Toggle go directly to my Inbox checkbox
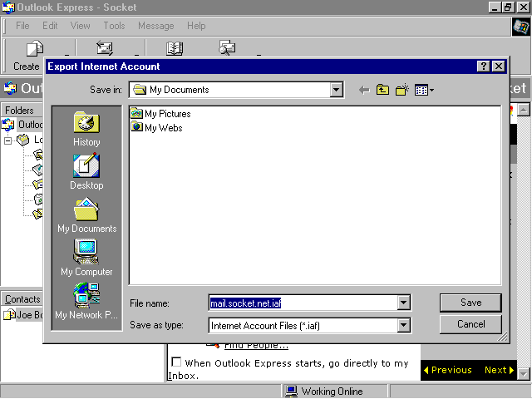Screen dimensions: 532x399 click(x=176, y=362)
